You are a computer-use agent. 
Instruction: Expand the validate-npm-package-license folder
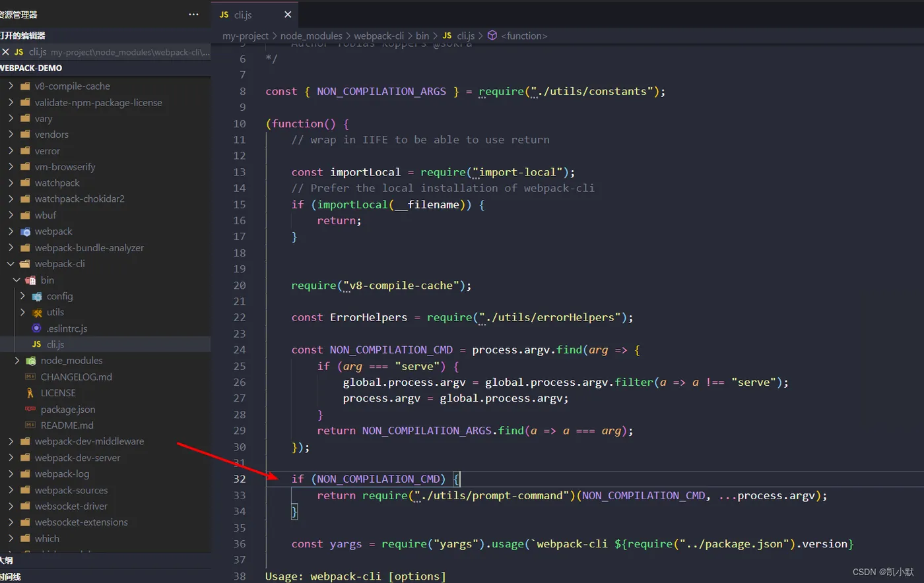(11, 102)
